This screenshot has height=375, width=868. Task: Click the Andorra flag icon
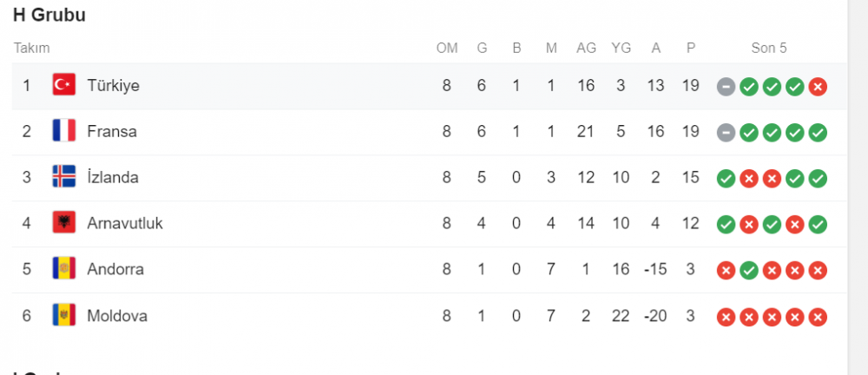(x=63, y=268)
